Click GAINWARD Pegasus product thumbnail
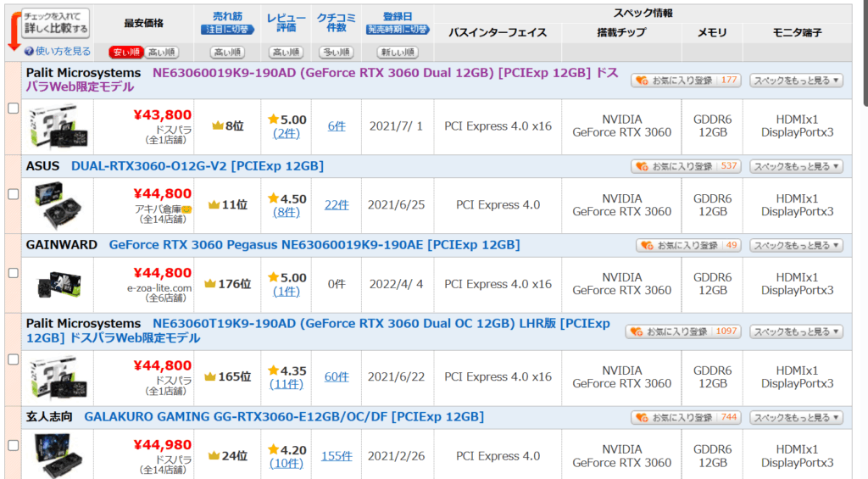The height and width of the screenshot is (479, 868). (x=58, y=285)
